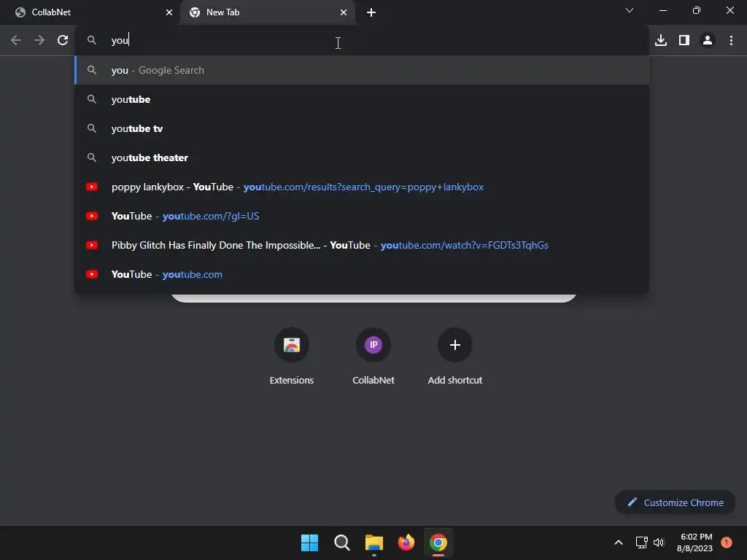Viewport: 747px width, 560px height.
Task: Open the notification badge in tray
Action: point(727,542)
